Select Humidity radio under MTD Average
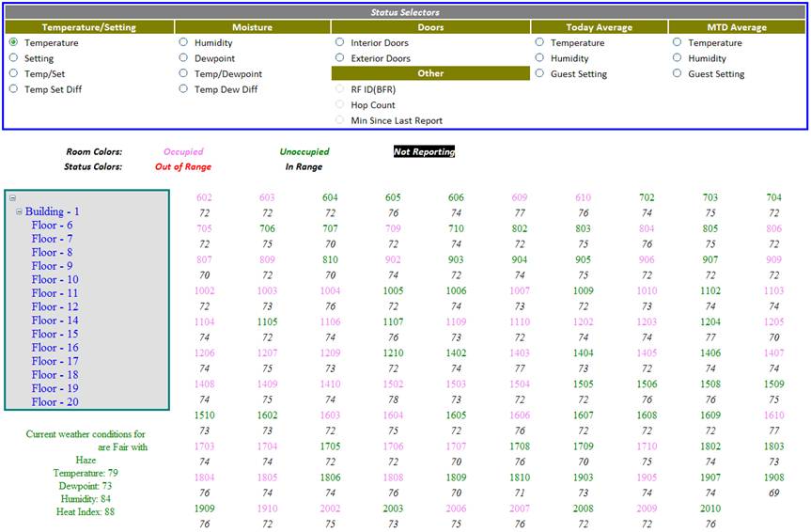The width and height of the screenshot is (811, 532). [677, 57]
